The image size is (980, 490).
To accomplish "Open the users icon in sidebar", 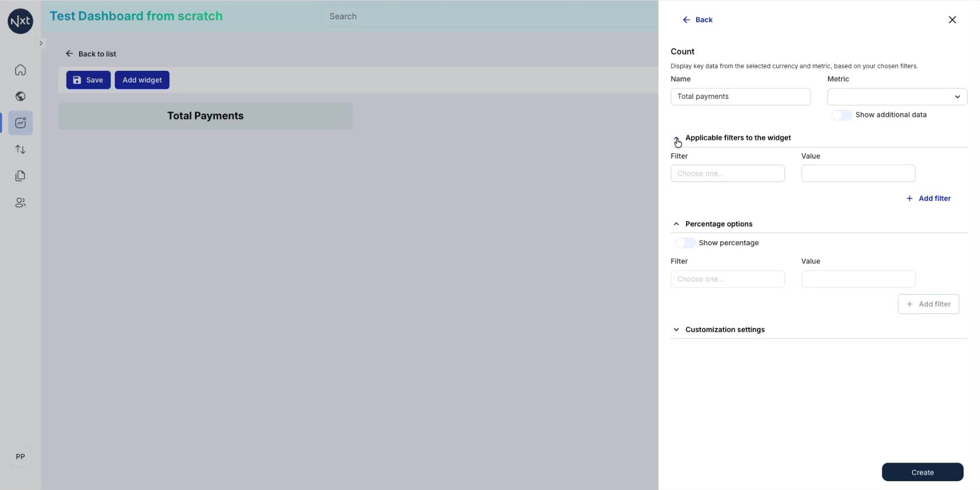I will point(20,203).
